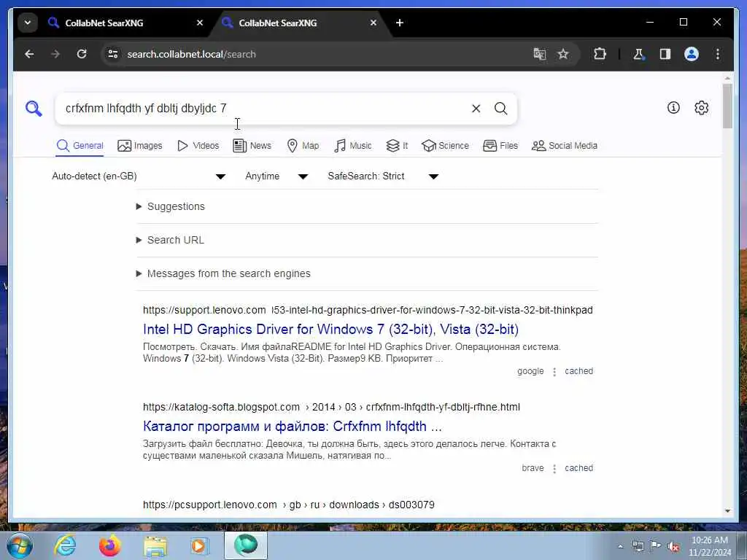Select the Images category tab
Image resolution: width=747 pixels, height=560 pixels.
click(139, 146)
